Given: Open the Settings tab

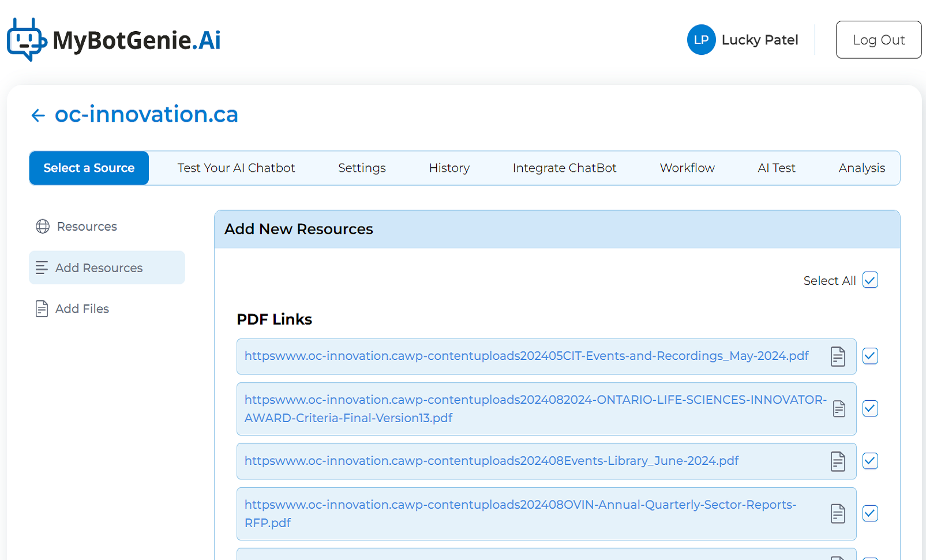Looking at the screenshot, I should click(362, 168).
